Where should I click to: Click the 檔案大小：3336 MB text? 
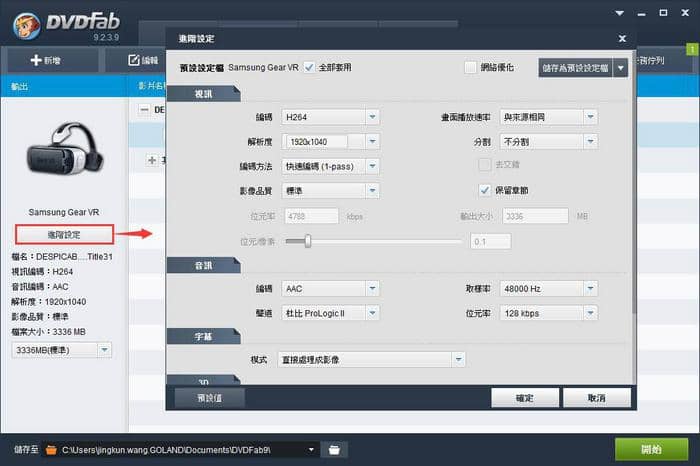coord(48,332)
